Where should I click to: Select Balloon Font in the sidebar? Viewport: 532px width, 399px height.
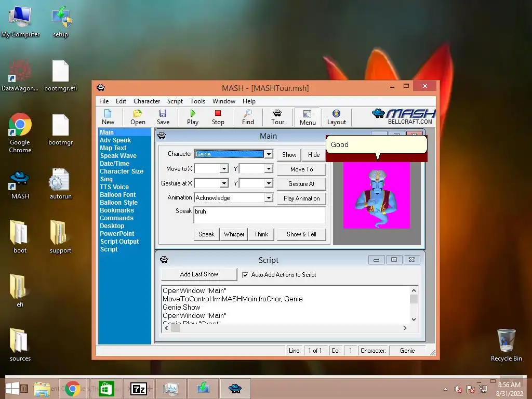[x=117, y=195]
